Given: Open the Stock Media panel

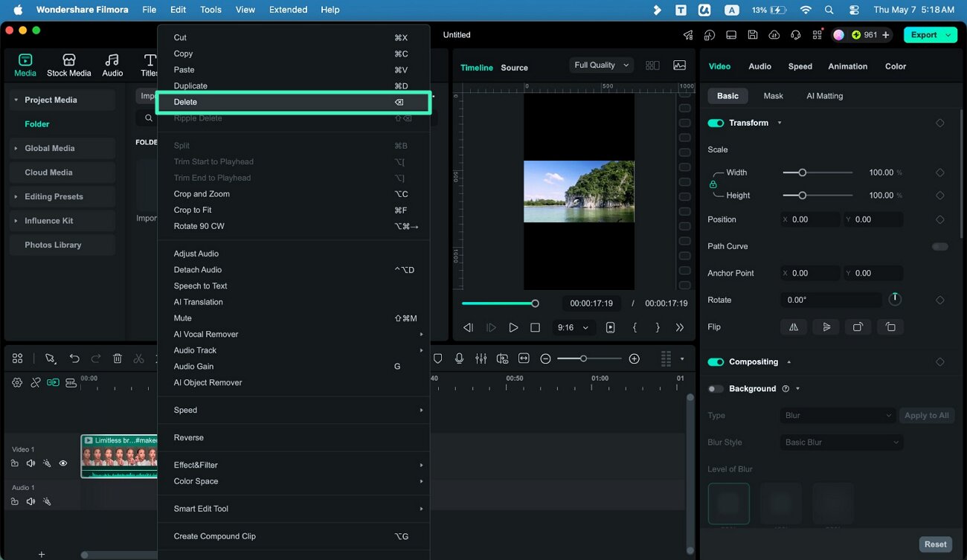Looking at the screenshot, I should (x=68, y=65).
